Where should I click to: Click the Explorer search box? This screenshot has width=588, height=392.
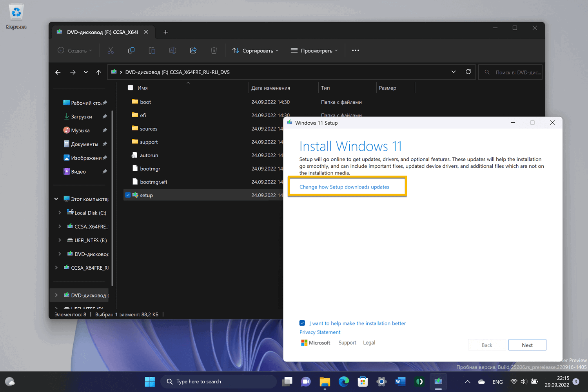(514, 72)
